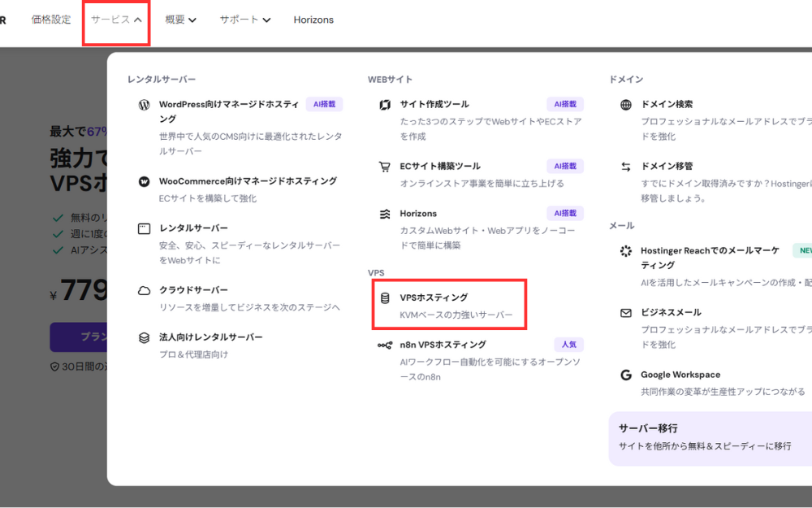The image size is (812, 508).
Task: Click オンラインストア事業を簡単に立ち上げる description
Action: coord(482,184)
